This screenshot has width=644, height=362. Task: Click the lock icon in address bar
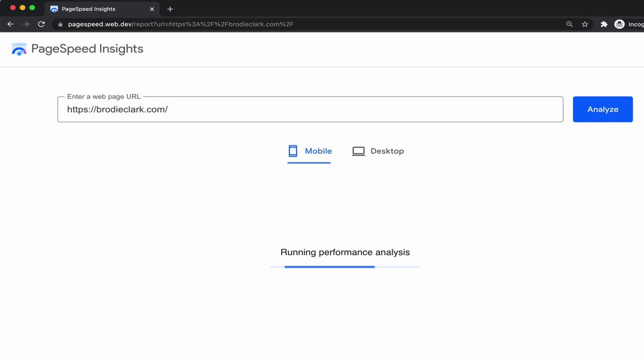click(60, 24)
